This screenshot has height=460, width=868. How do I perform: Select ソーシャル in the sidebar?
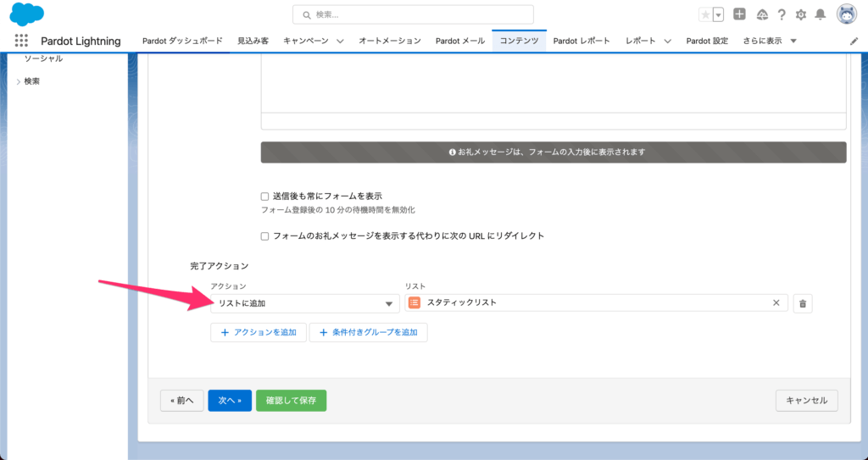43,58
